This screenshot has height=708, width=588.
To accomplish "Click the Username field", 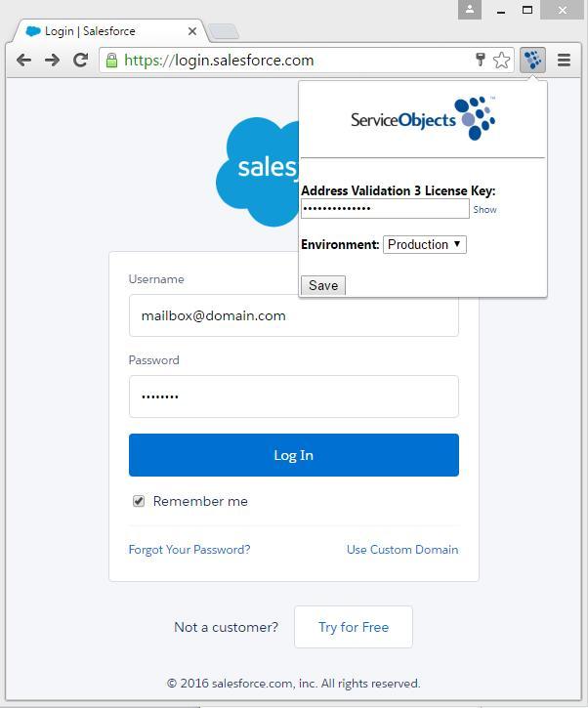I will coord(294,315).
